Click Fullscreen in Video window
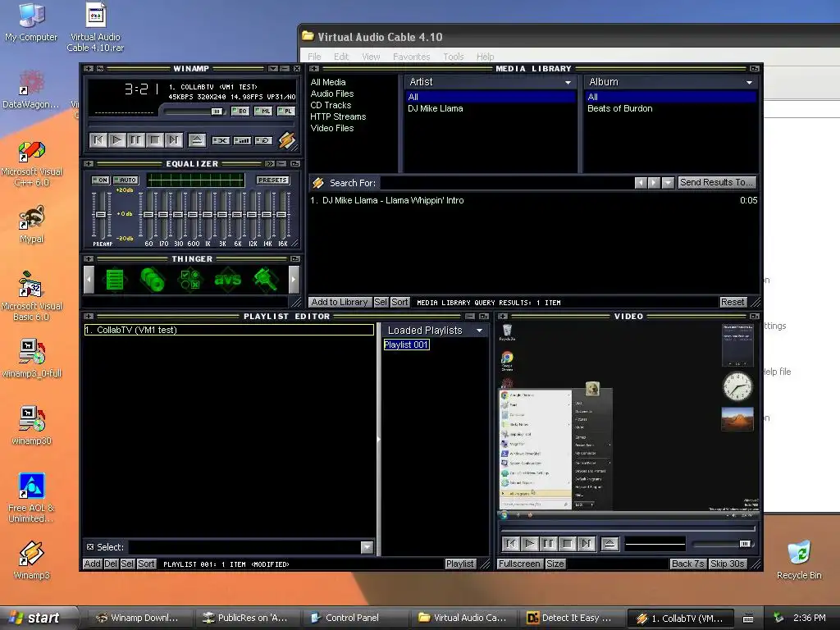 519,564
